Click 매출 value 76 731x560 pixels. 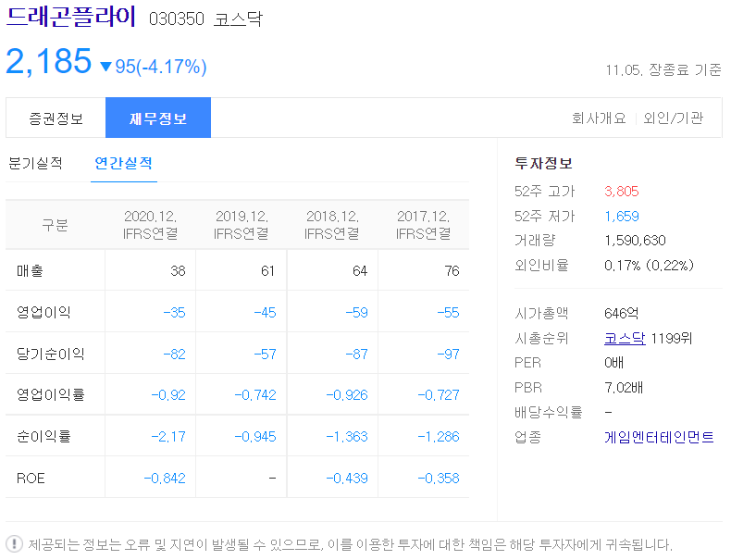(452, 270)
